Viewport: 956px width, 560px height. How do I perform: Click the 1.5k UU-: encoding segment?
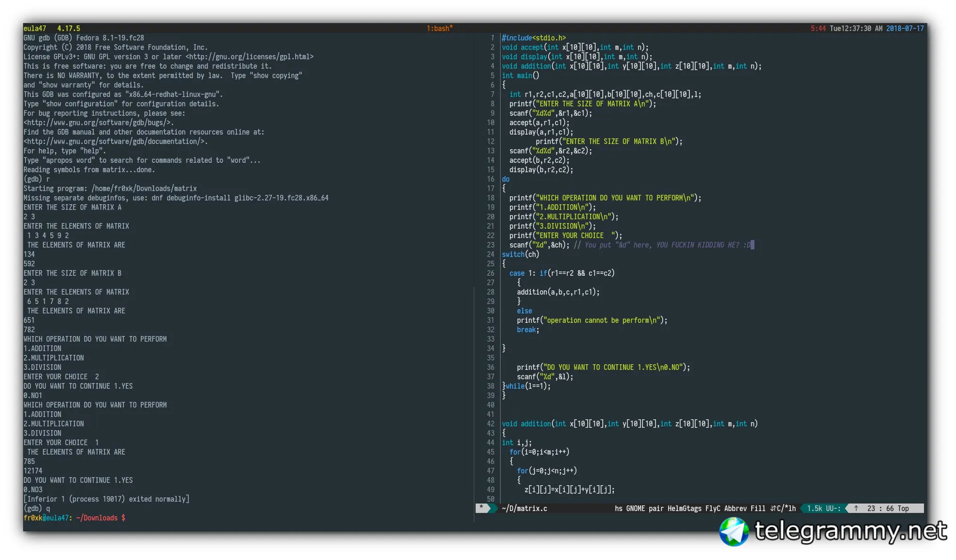(x=823, y=508)
